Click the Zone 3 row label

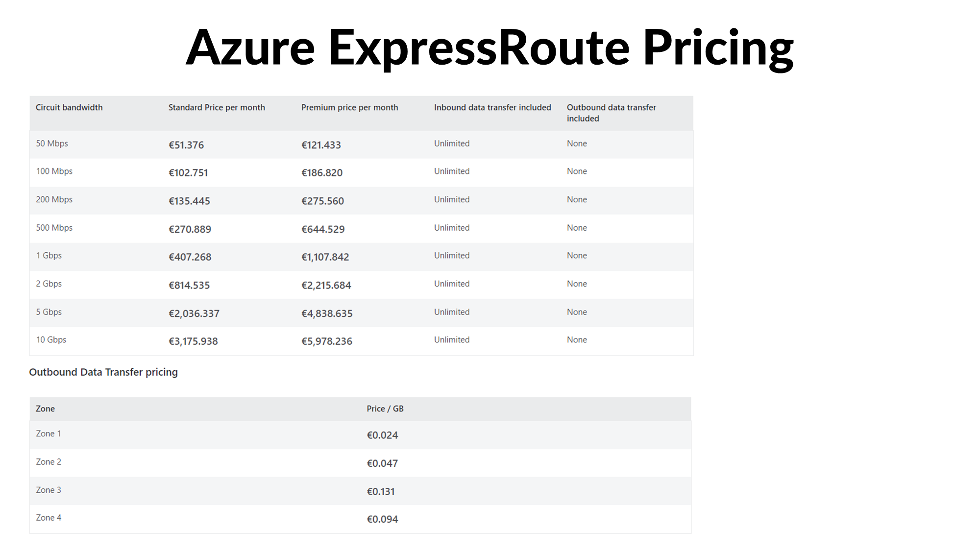pyautogui.click(x=49, y=490)
